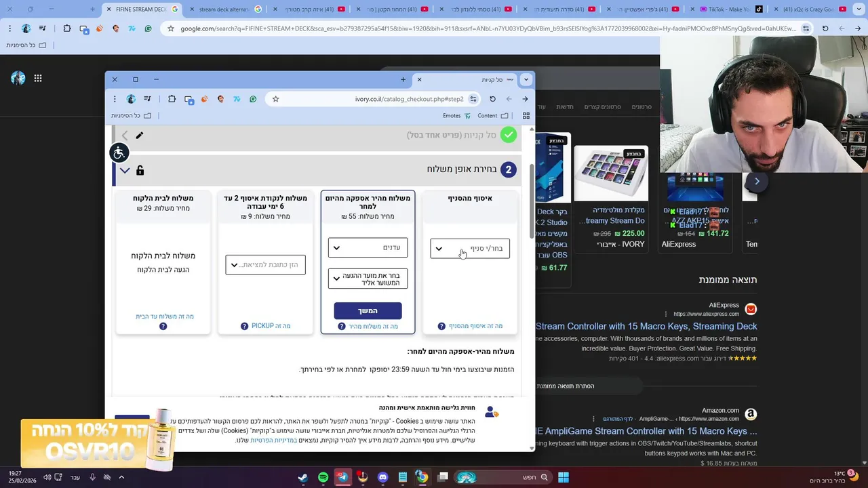The image size is (868, 488).
Task: Open the media controls icon in Ivory window
Action: click(x=147, y=99)
